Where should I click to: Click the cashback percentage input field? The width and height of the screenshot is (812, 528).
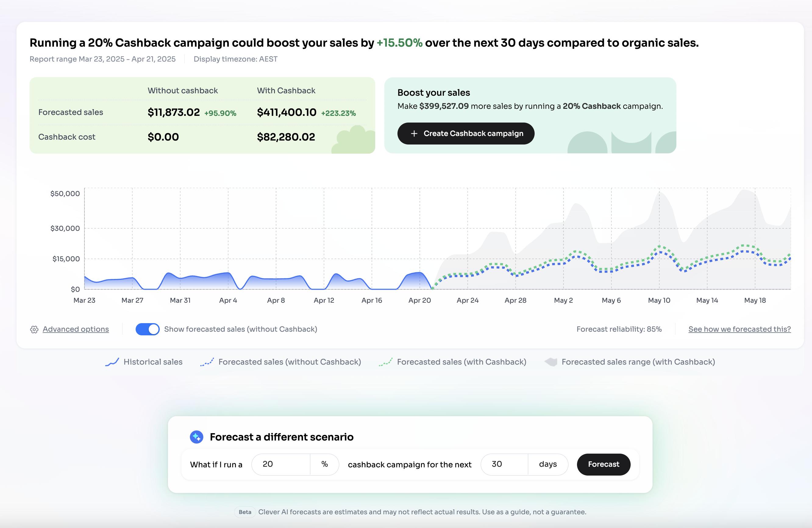tap(281, 464)
